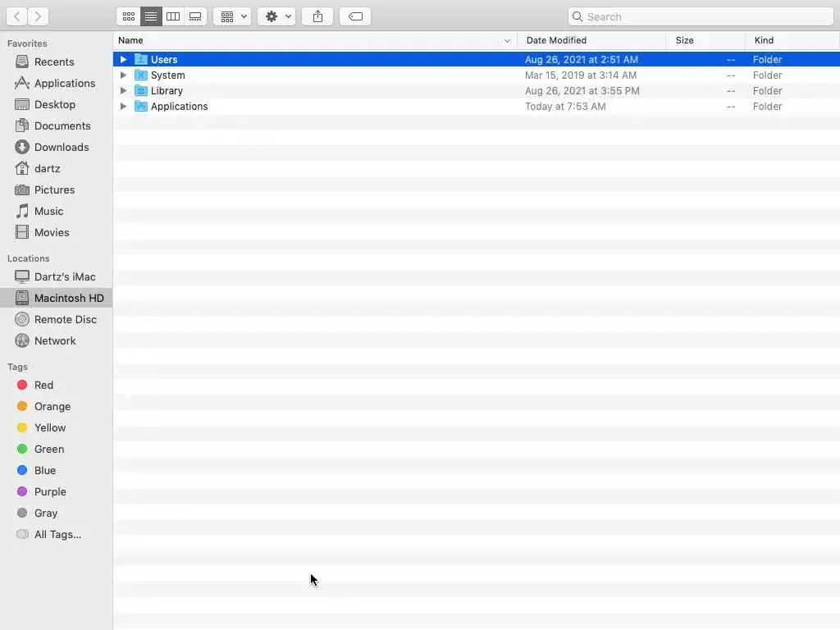Select the Library folder icon
This screenshot has height=630, width=840.
click(141, 90)
